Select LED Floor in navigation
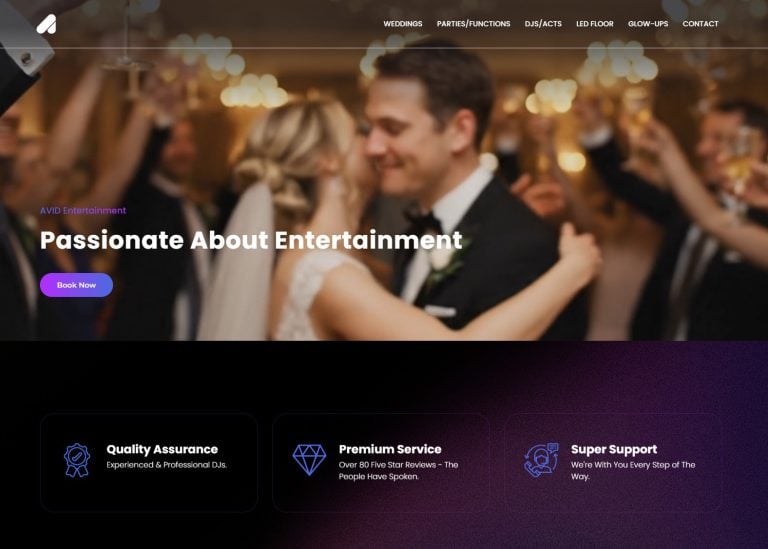Screen dimensions: 768x549 595,24
